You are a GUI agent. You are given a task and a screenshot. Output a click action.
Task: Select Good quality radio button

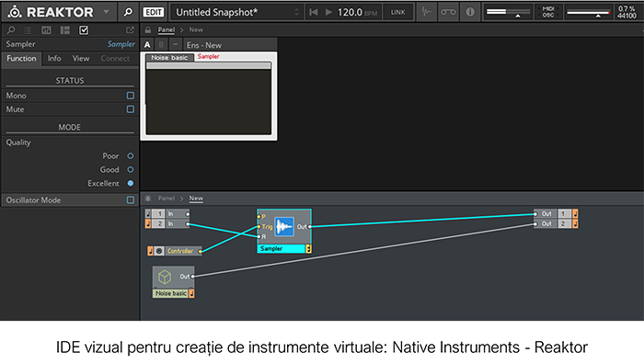click(x=131, y=169)
